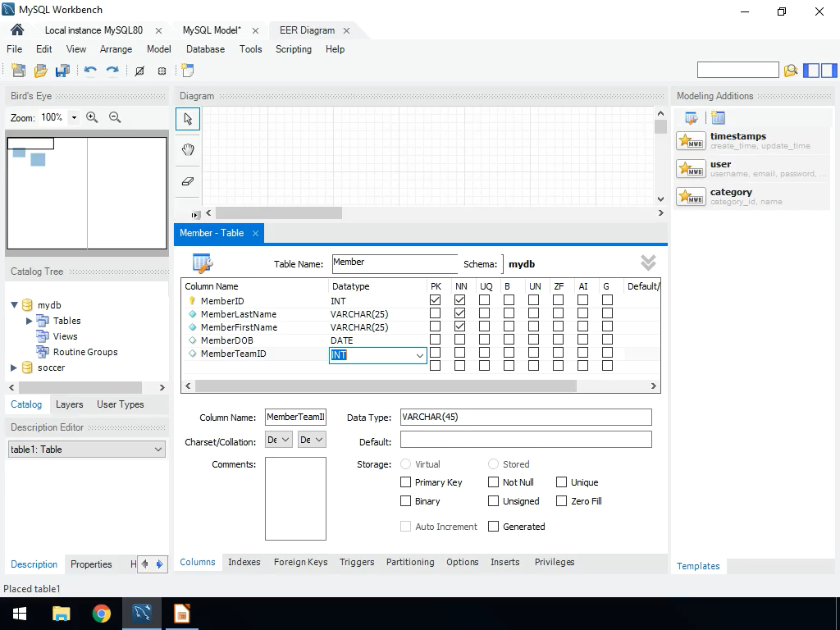Open the MemberTeamID datatype dropdown
This screenshot has height=630, width=840.
419,355
